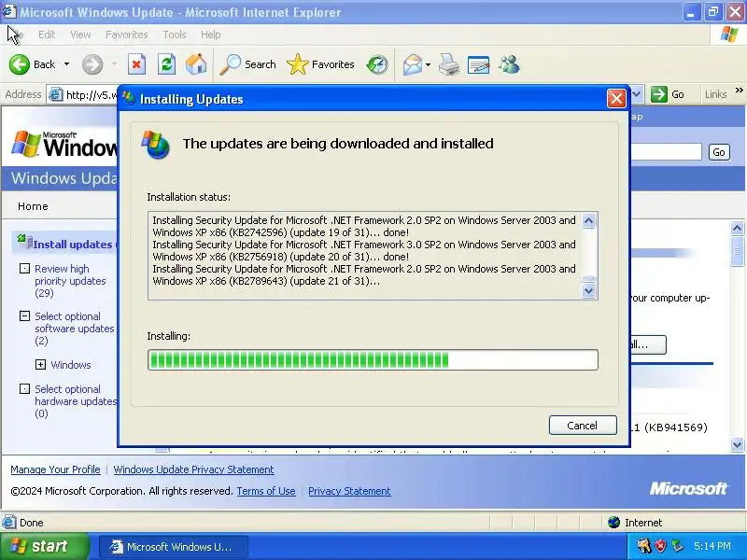Click the red security shield tray icon
This screenshot has width=747, height=560.
[x=660, y=546]
